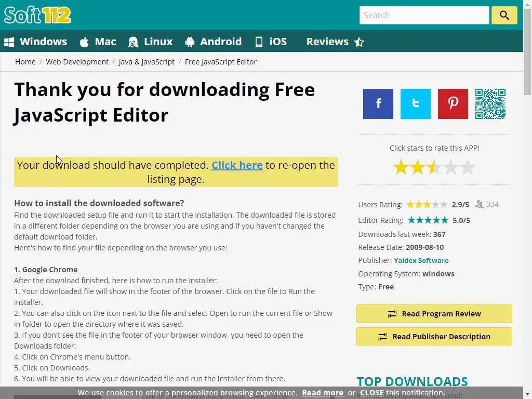Focus the Search input field
The image size is (532, 399).
coord(424,15)
